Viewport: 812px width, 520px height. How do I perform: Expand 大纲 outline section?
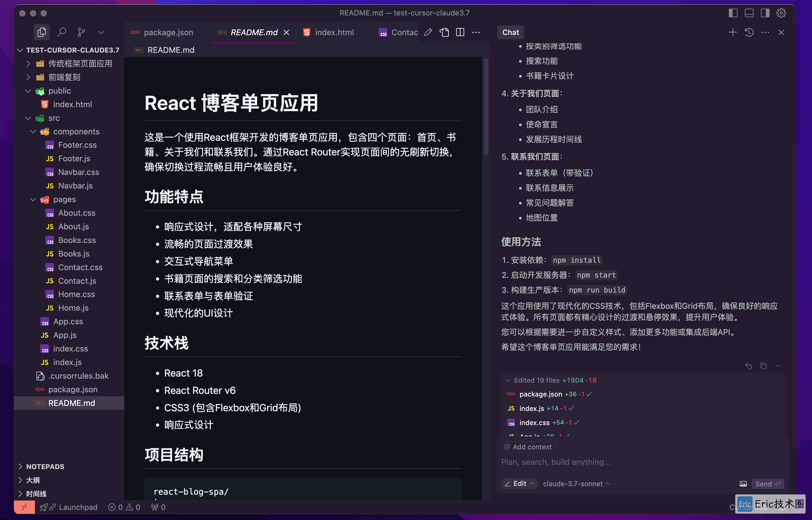(69, 480)
